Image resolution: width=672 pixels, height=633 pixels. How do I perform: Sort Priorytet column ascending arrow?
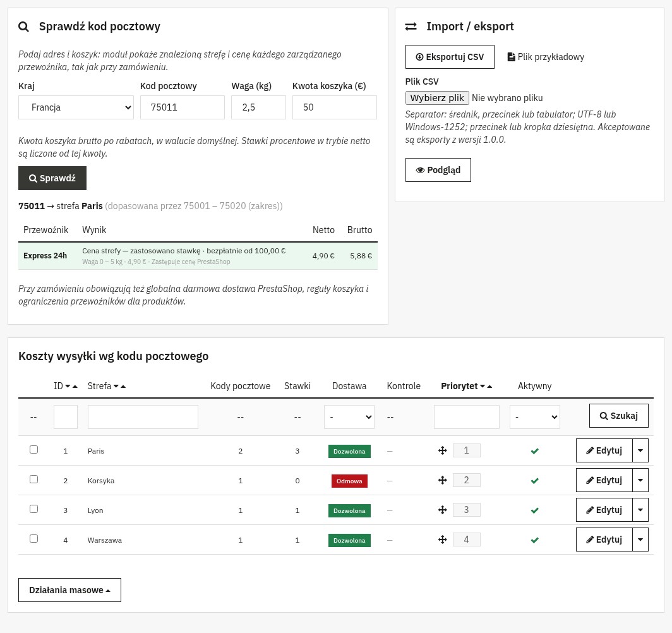point(489,387)
